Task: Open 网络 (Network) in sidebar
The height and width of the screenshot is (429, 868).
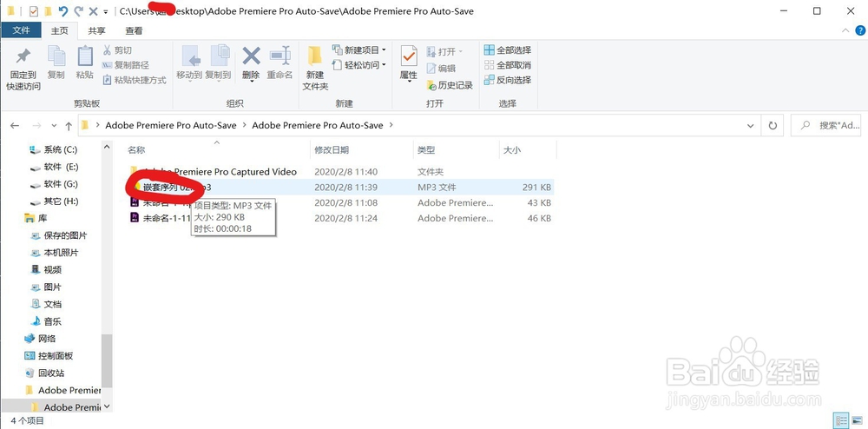Action: tap(40, 338)
